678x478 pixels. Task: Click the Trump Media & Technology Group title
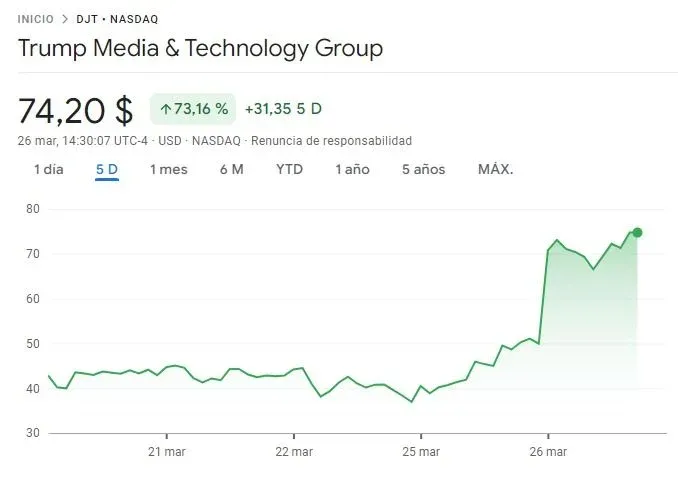200,48
